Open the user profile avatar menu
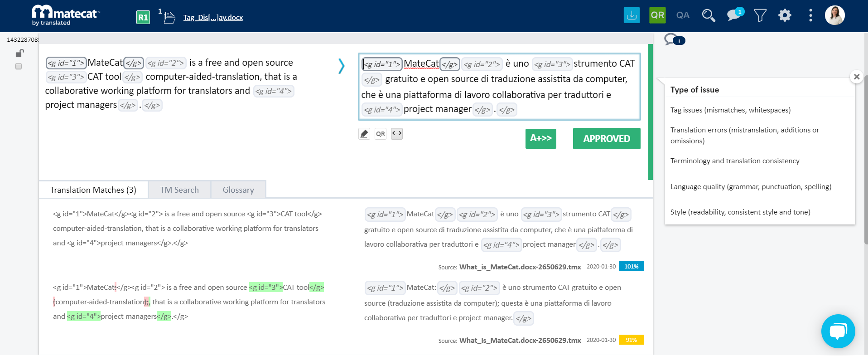The image size is (868, 356). coord(834,15)
